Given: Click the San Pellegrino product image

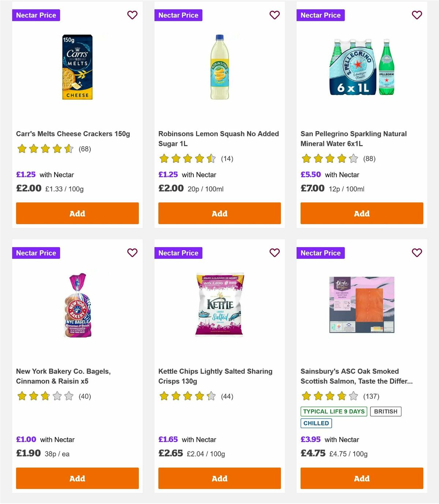Looking at the screenshot, I should 361,68.
